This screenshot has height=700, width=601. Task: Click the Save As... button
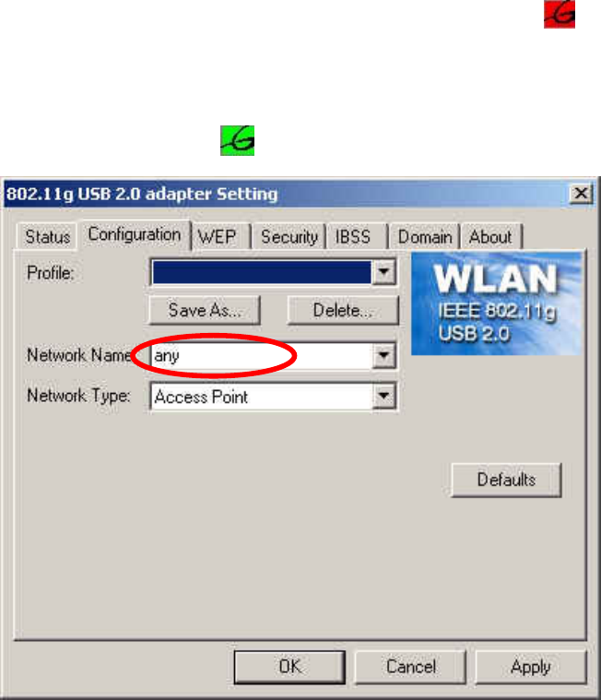[205, 310]
